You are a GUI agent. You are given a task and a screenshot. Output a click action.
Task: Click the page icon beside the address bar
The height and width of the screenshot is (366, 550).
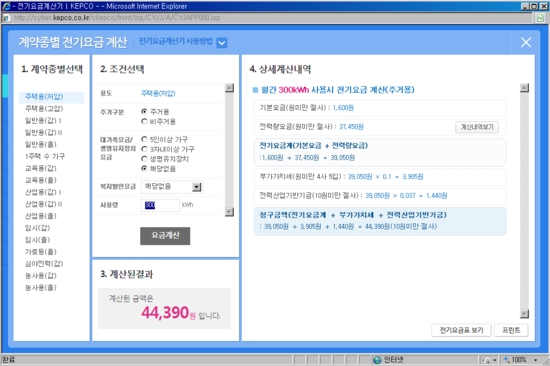(x=6, y=18)
